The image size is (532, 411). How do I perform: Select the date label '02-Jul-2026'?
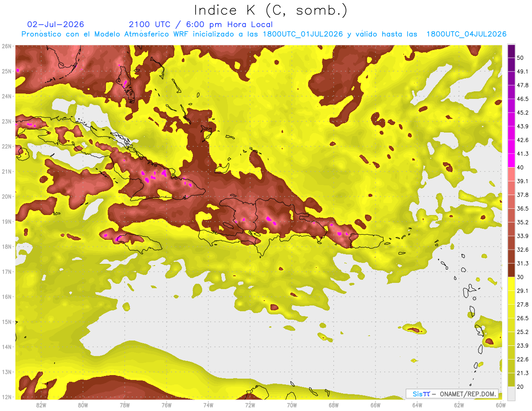coord(55,24)
